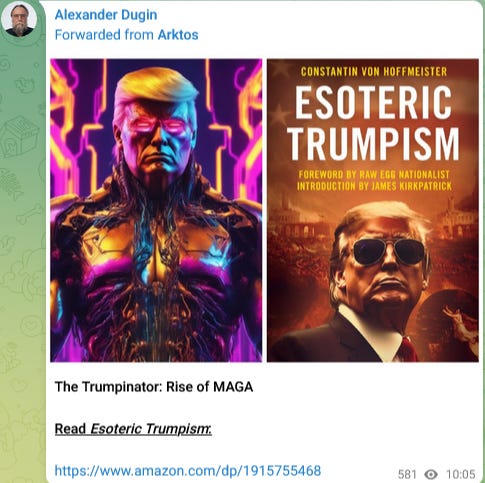Click author name Constantin von Hoffmeister on cover

374,72
